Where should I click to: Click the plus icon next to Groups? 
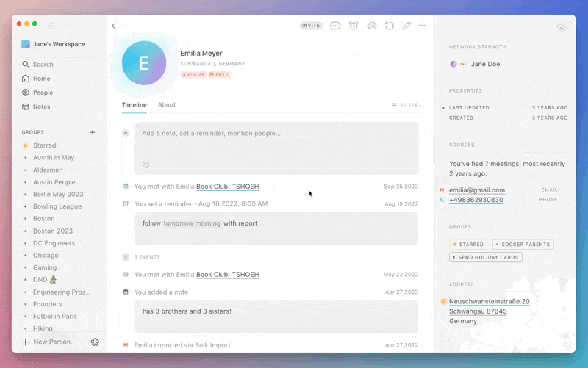pyautogui.click(x=93, y=132)
